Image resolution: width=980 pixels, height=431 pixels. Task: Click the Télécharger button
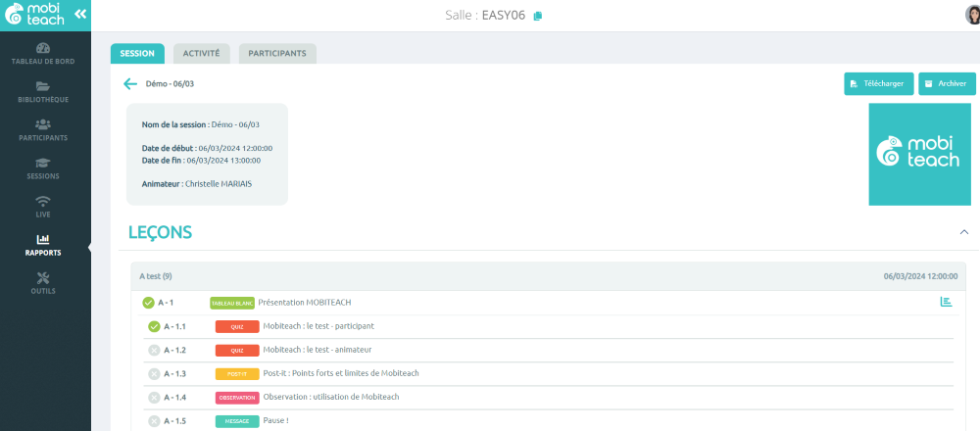pos(879,83)
